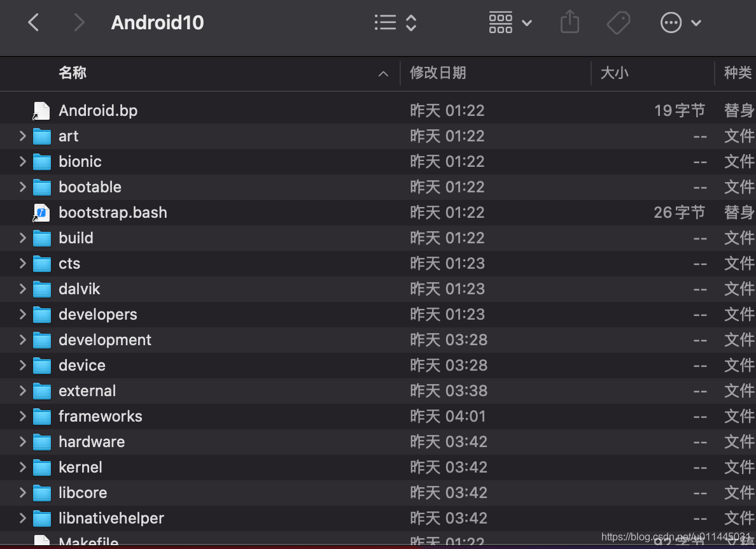Expand the development folder
This screenshot has height=549, width=756.
coord(23,339)
